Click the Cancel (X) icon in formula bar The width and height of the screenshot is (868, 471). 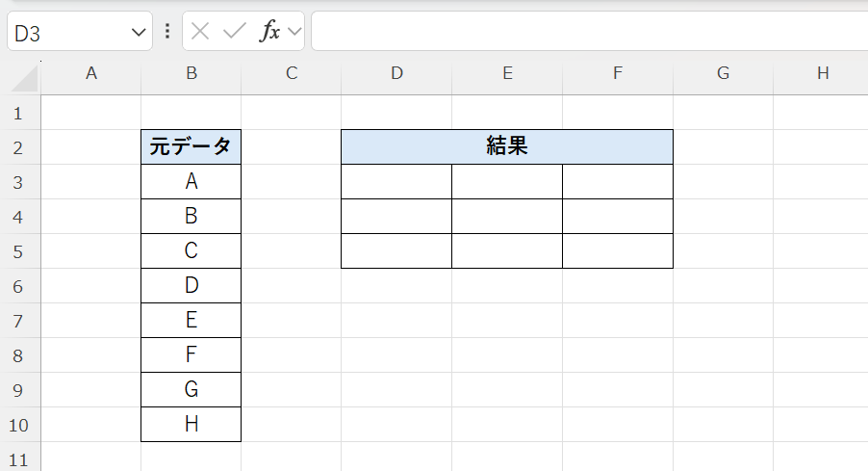pos(200,32)
